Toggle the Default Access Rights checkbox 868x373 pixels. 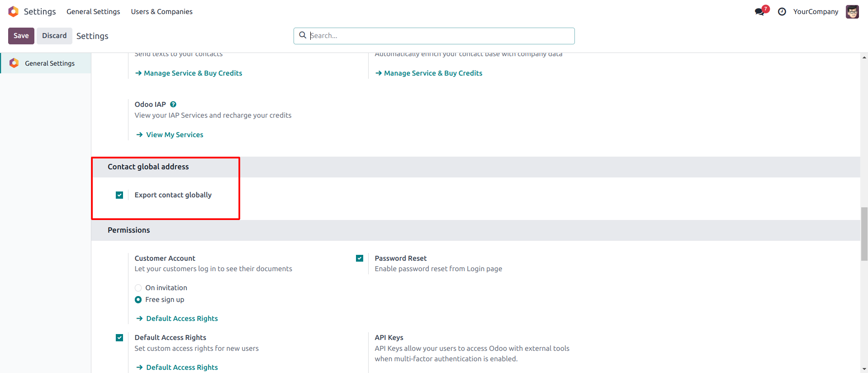pos(119,338)
